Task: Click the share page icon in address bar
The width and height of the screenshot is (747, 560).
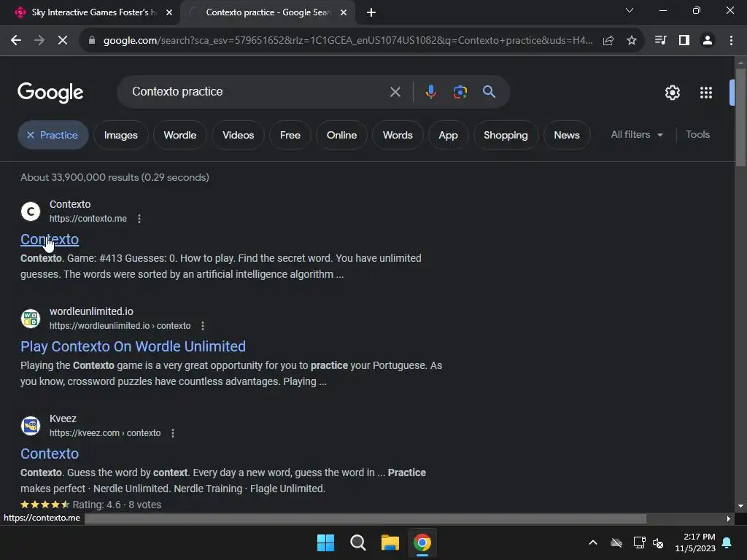Action: 608,41
